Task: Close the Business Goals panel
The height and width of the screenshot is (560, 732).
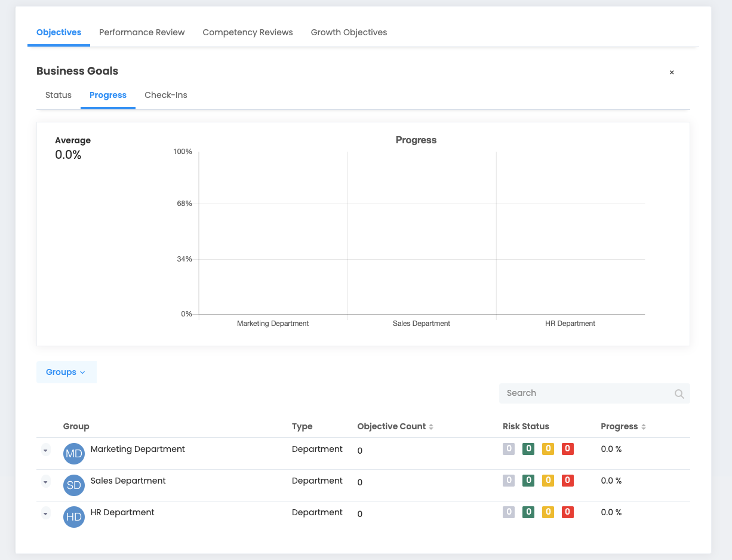Action: [672, 72]
